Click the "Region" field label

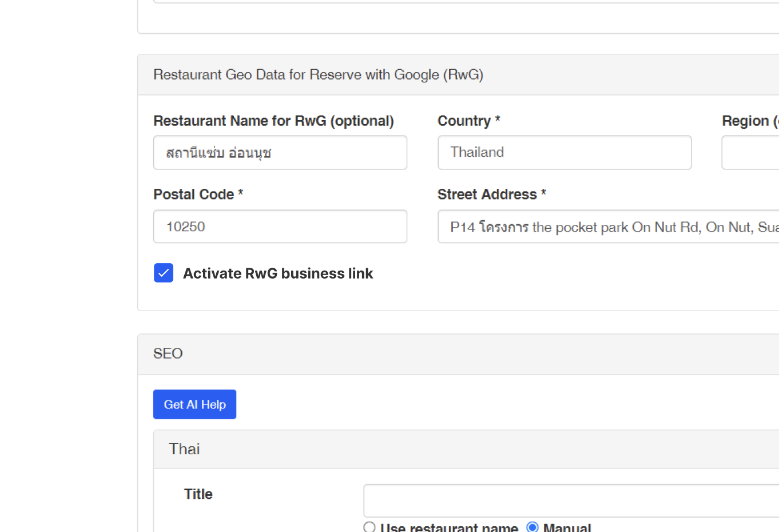point(746,121)
